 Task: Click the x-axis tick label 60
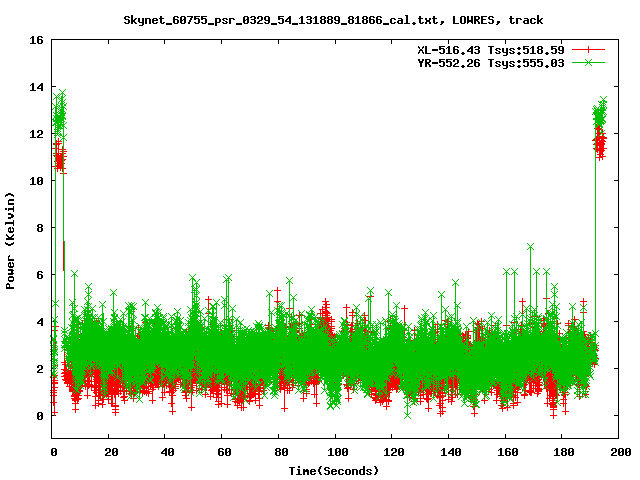point(224,452)
